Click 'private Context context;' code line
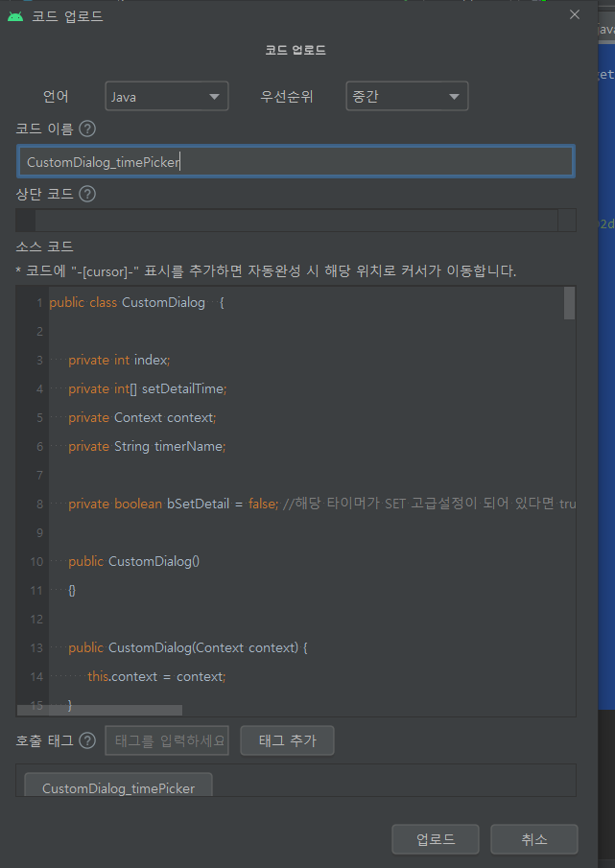The height and width of the screenshot is (868, 615). 142,417
